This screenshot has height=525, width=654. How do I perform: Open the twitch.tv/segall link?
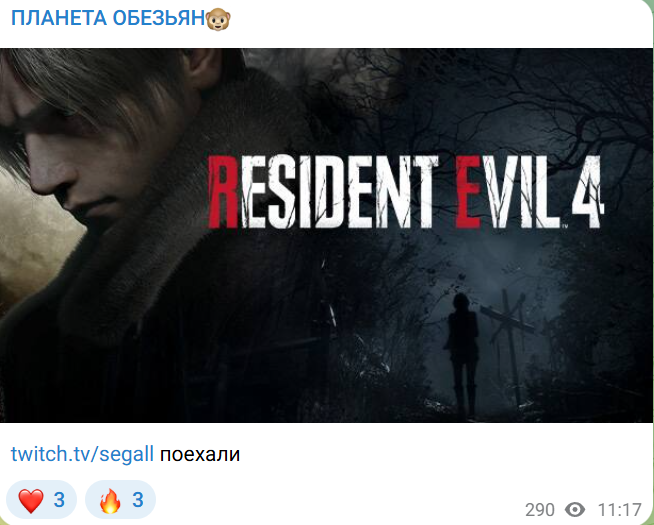pos(82,454)
